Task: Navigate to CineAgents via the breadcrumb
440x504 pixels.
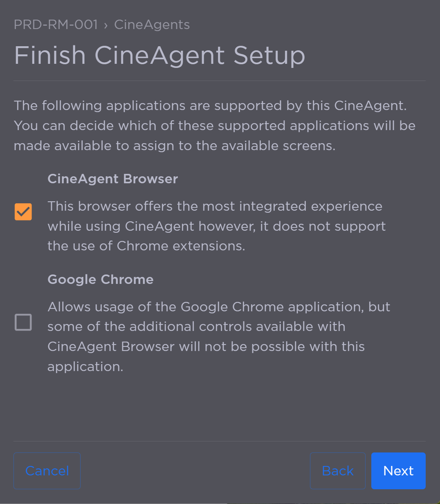Action: [x=152, y=25]
